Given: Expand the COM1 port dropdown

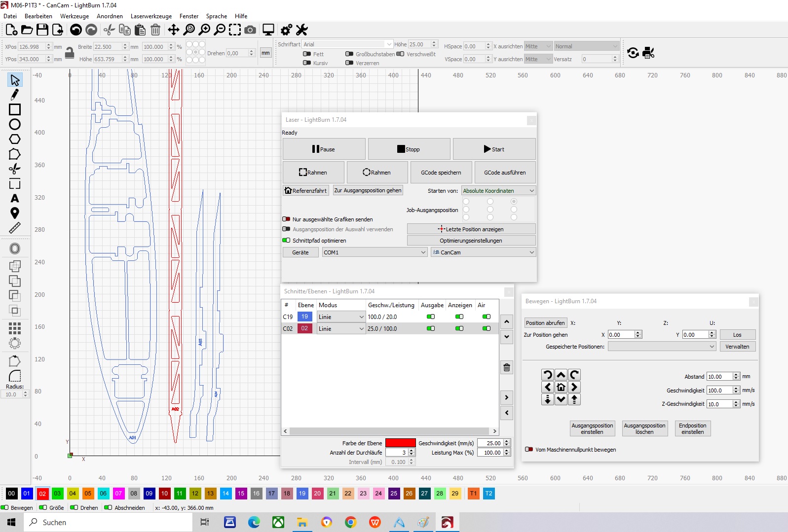Looking at the screenshot, I should pyautogui.click(x=375, y=252).
